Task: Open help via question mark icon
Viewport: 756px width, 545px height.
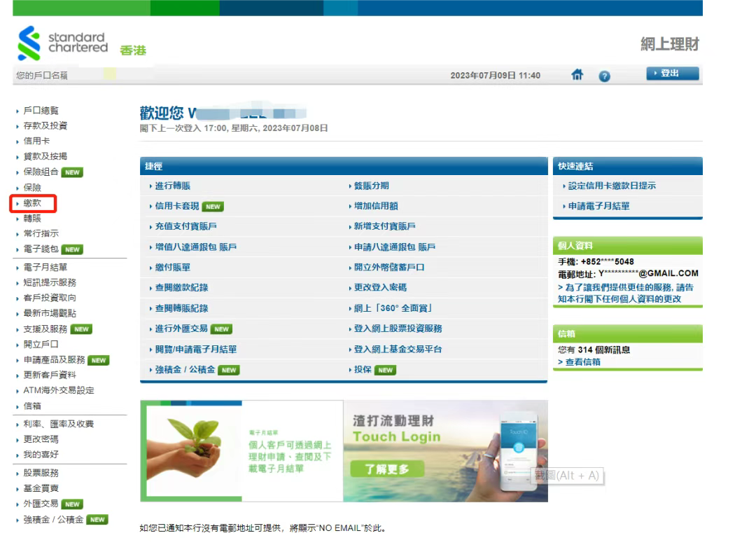Action: click(x=603, y=76)
